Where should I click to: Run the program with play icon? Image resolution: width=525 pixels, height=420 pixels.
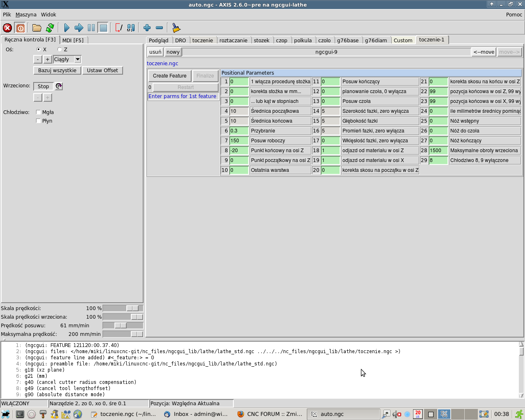[67, 28]
